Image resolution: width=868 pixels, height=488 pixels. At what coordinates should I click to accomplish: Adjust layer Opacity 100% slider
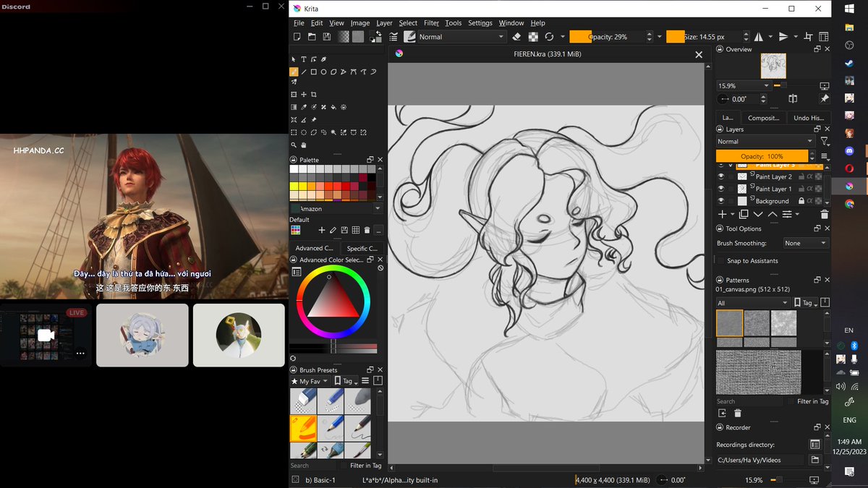point(762,156)
